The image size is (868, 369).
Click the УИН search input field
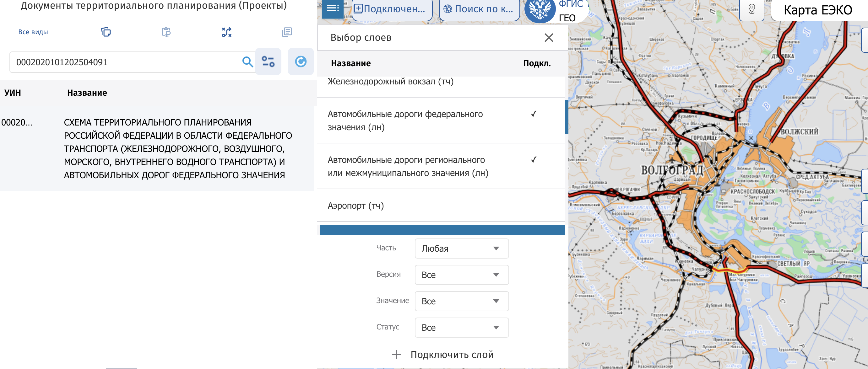point(126,62)
